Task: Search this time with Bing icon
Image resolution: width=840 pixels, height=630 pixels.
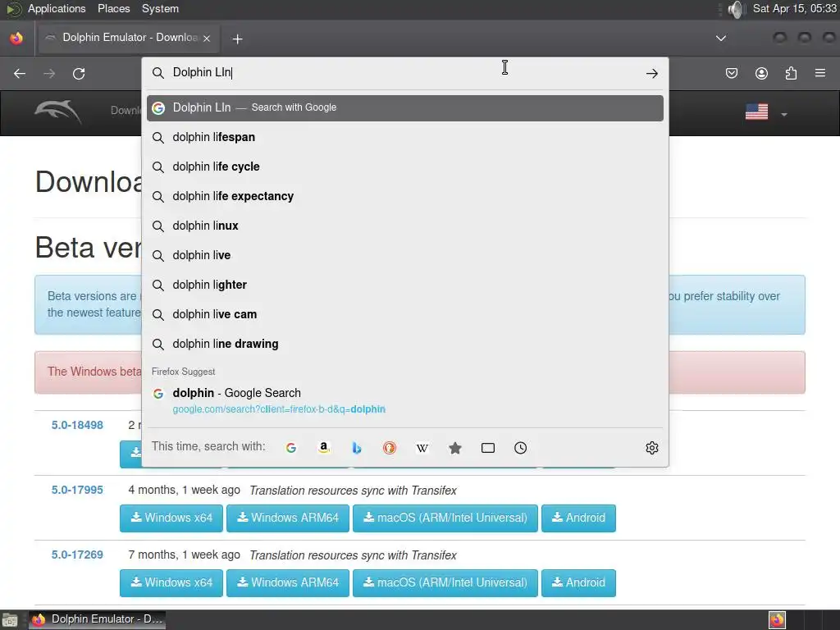Action: [356, 448]
